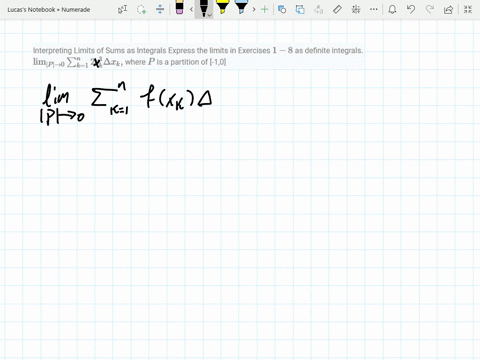The image size is (480, 360).
Task: Exit full screen mode
Action: point(468,9)
